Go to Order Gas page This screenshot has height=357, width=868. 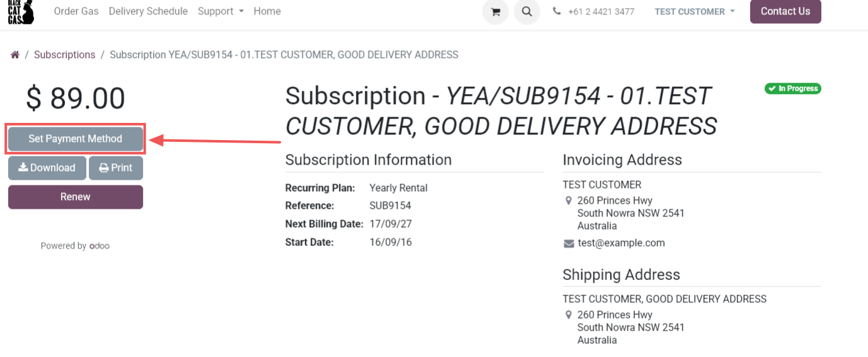76,11
